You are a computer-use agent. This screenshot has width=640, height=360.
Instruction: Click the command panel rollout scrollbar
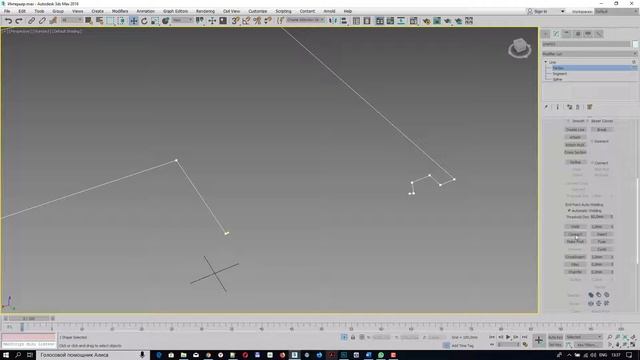pyautogui.click(x=638, y=221)
